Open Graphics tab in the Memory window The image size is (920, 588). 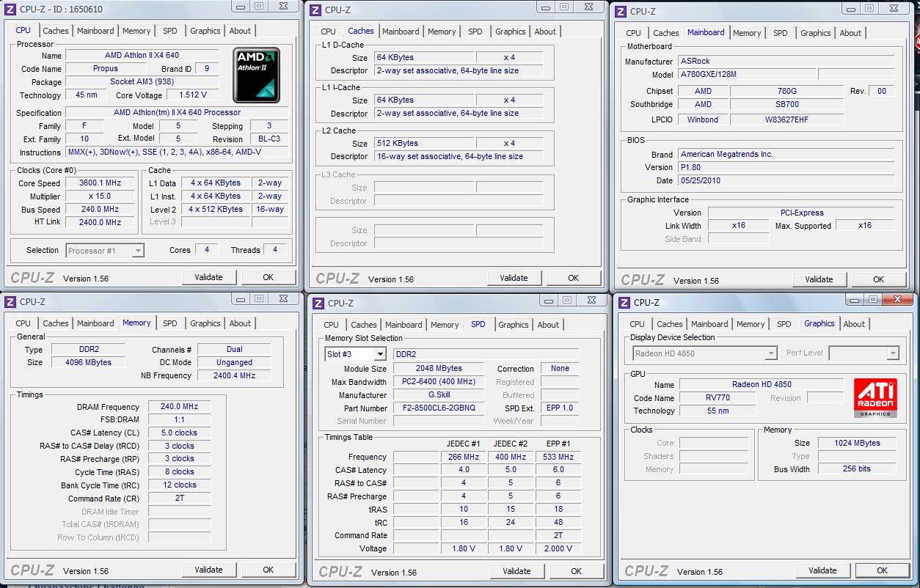point(205,323)
